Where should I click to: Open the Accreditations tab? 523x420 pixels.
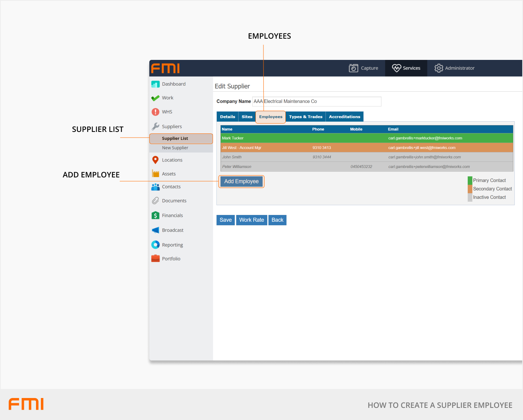point(344,117)
